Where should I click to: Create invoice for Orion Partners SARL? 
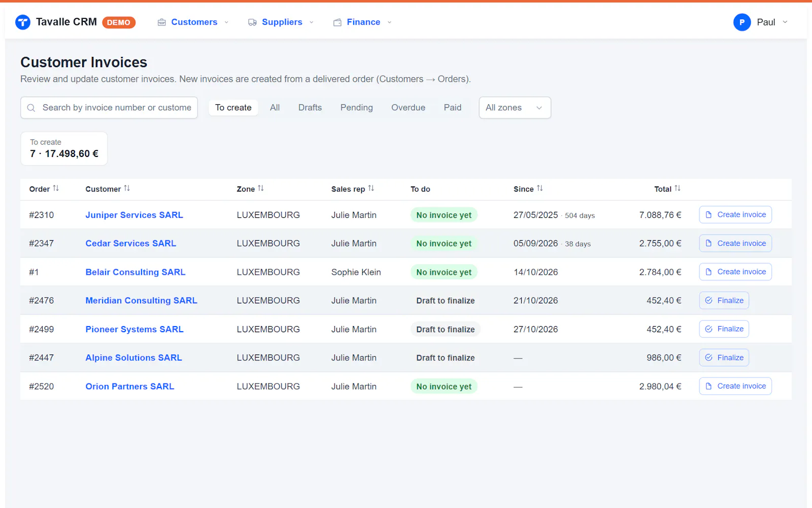point(735,386)
